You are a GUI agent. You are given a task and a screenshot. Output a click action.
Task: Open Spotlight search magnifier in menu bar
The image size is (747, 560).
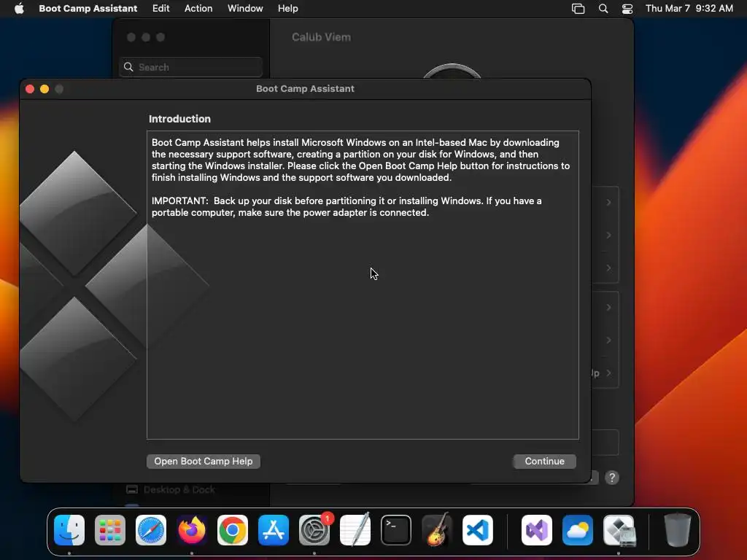point(603,8)
